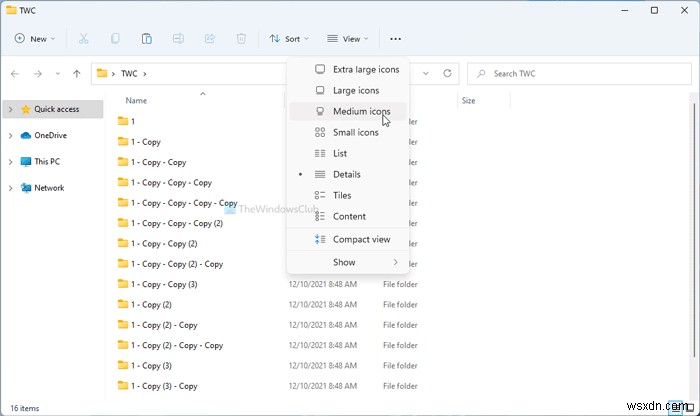Click the Cut scissors icon

point(83,39)
